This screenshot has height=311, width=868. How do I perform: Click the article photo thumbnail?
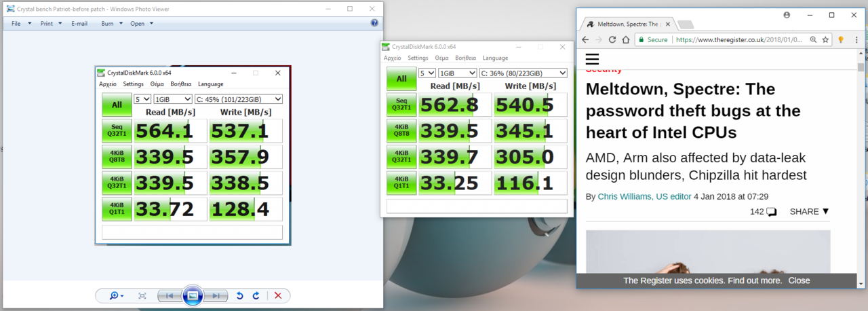click(708, 252)
